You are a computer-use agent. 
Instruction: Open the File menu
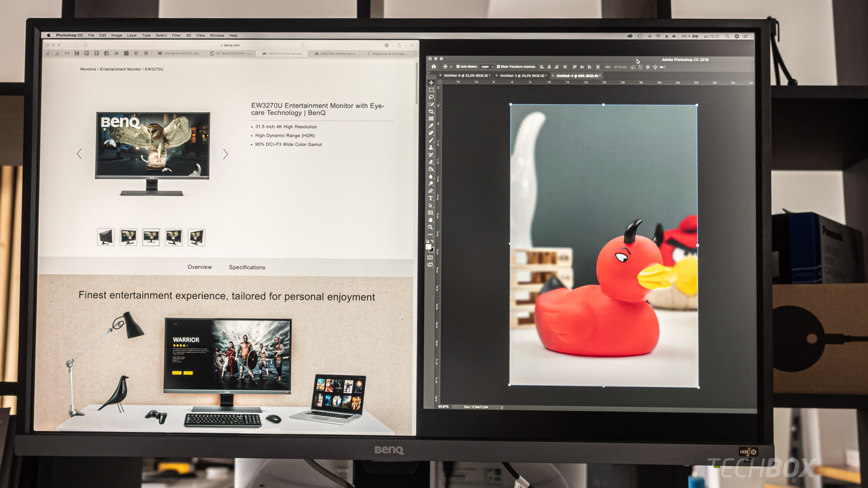click(x=91, y=35)
